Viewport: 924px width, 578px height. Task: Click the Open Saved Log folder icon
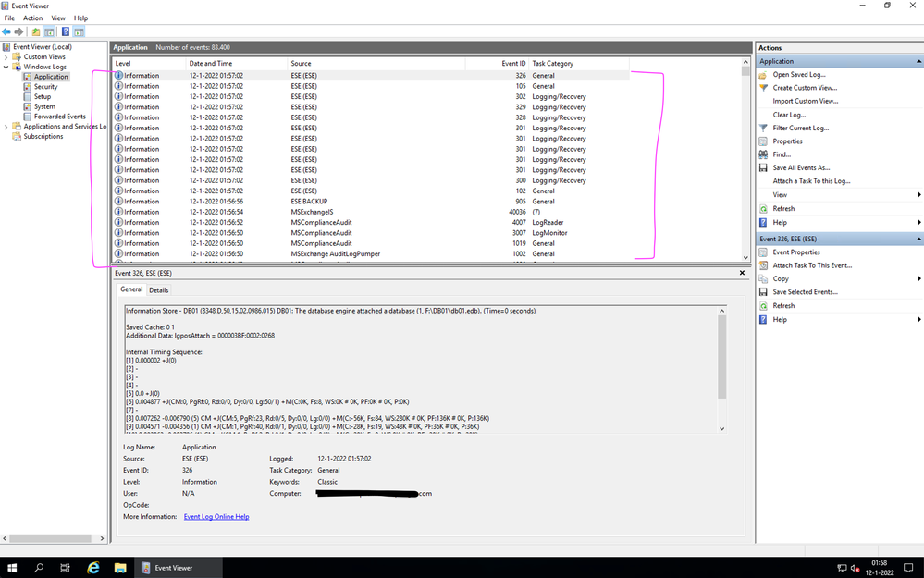(763, 75)
